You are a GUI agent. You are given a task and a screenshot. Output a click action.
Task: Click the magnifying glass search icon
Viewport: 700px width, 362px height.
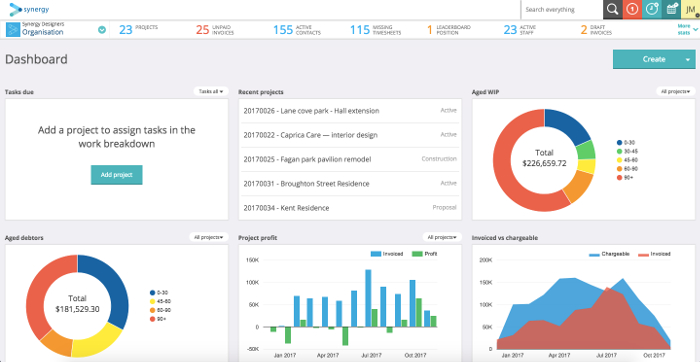[x=613, y=9]
